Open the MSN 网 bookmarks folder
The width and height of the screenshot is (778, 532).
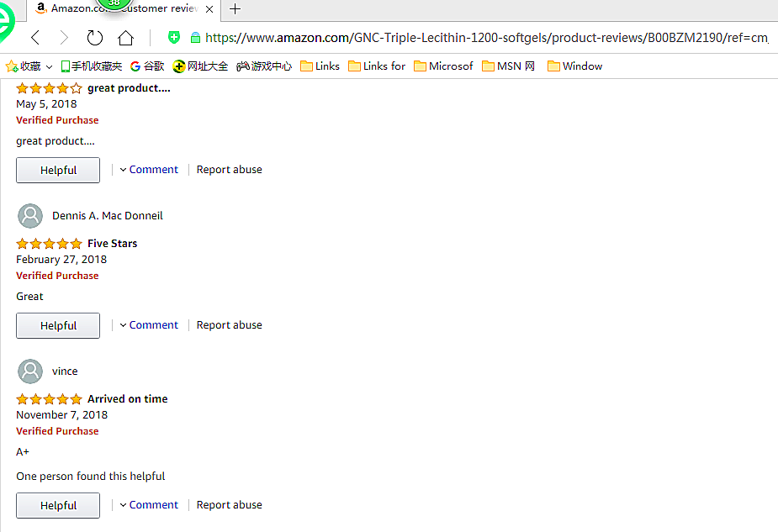pyautogui.click(x=509, y=66)
